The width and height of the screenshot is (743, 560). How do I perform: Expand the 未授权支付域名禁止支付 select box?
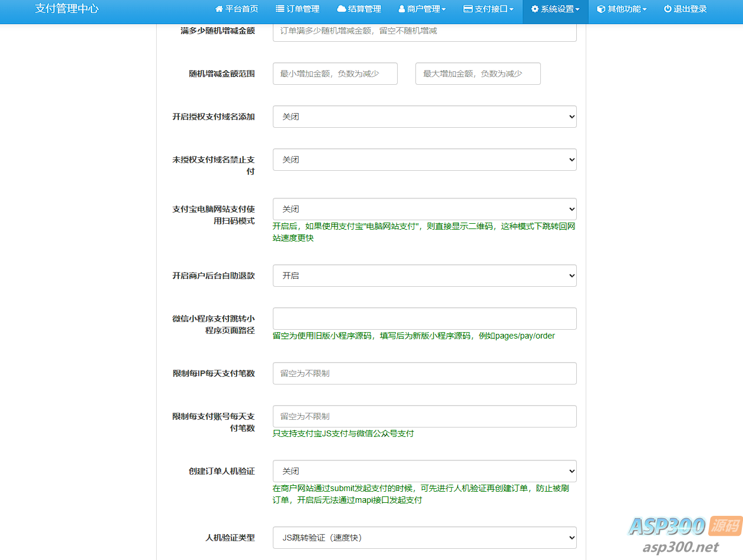pos(424,160)
